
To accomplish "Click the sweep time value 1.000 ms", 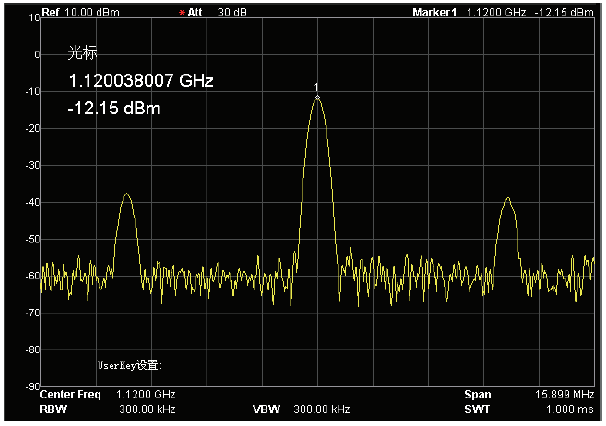I will pyautogui.click(x=570, y=409).
